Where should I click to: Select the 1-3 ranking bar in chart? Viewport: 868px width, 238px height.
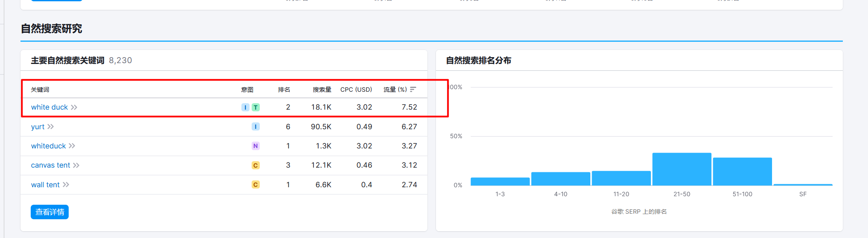[500, 181]
